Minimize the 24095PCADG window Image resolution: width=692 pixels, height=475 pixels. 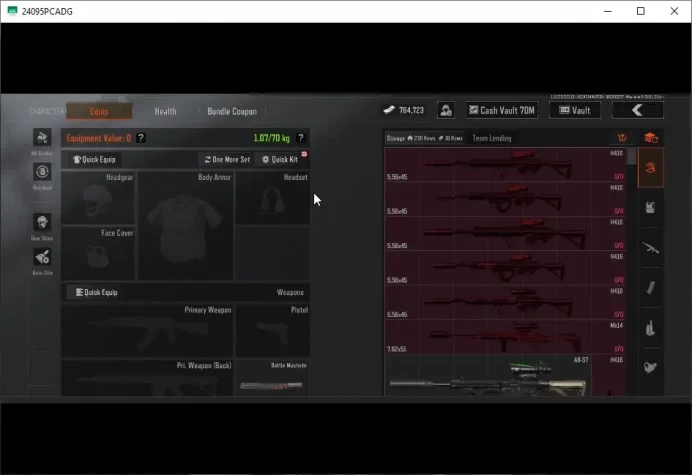point(608,11)
